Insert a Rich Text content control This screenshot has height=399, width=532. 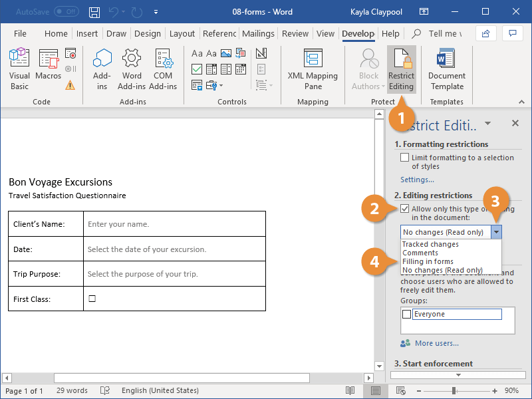(197, 53)
